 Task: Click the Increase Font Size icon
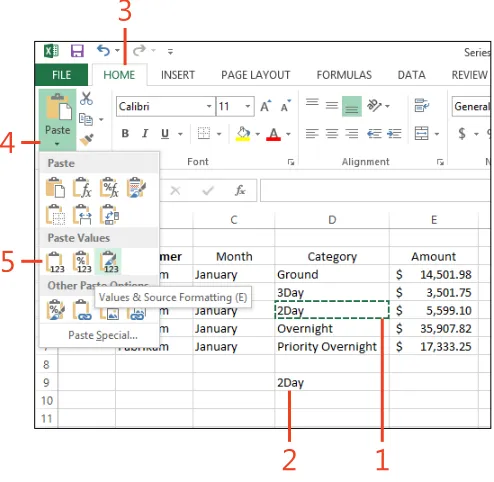[266, 106]
